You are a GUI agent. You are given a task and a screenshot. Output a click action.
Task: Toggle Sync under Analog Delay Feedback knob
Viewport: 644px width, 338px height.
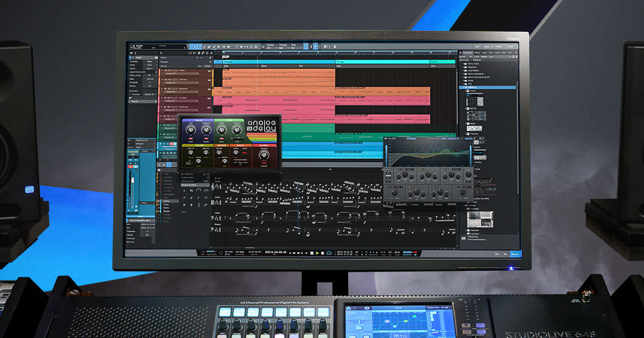(x=206, y=137)
